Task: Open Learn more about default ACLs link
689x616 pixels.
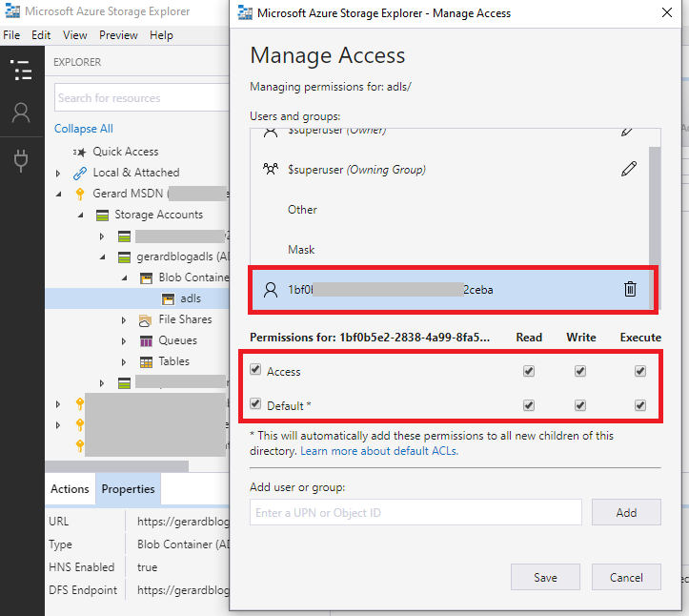Action: coord(379,451)
